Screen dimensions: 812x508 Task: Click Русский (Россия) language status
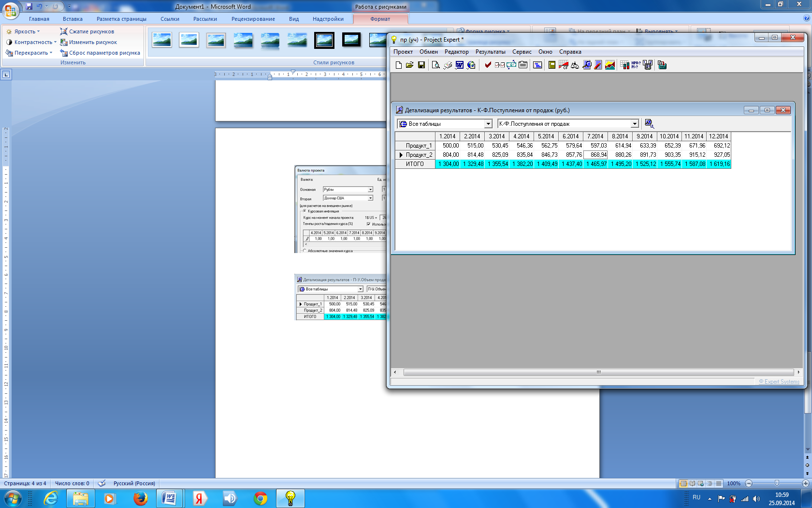tap(134, 483)
